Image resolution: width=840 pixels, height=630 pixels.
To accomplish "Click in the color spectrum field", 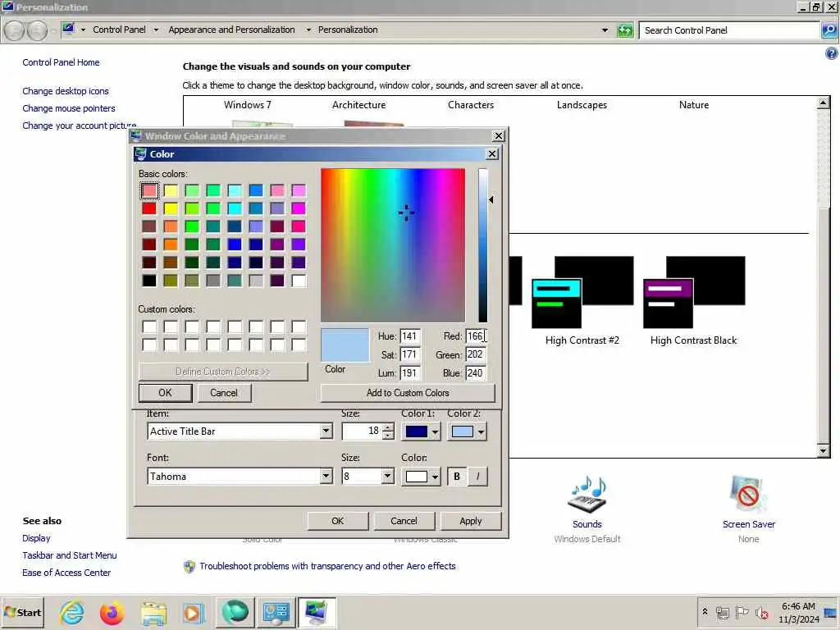I will (x=393, y=244).
